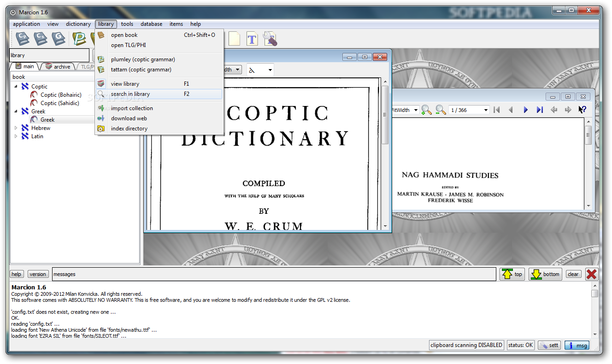Open the width dropdown in Coptic Dictionary window

[x=233, y=70]
